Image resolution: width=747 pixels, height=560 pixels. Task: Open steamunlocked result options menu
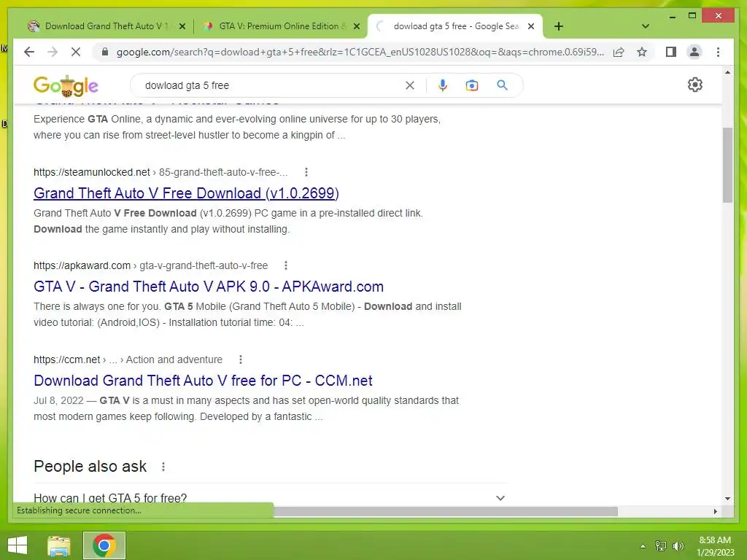(306, 172)
